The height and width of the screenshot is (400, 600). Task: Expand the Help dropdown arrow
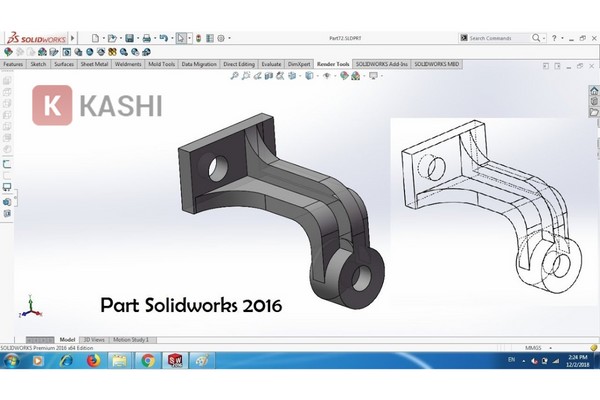(x=562, y=38)
